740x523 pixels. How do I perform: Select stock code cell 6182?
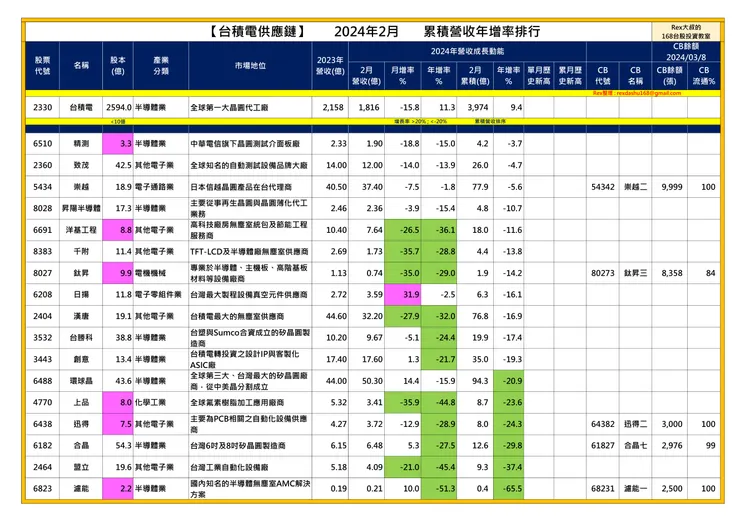[42, 446]
